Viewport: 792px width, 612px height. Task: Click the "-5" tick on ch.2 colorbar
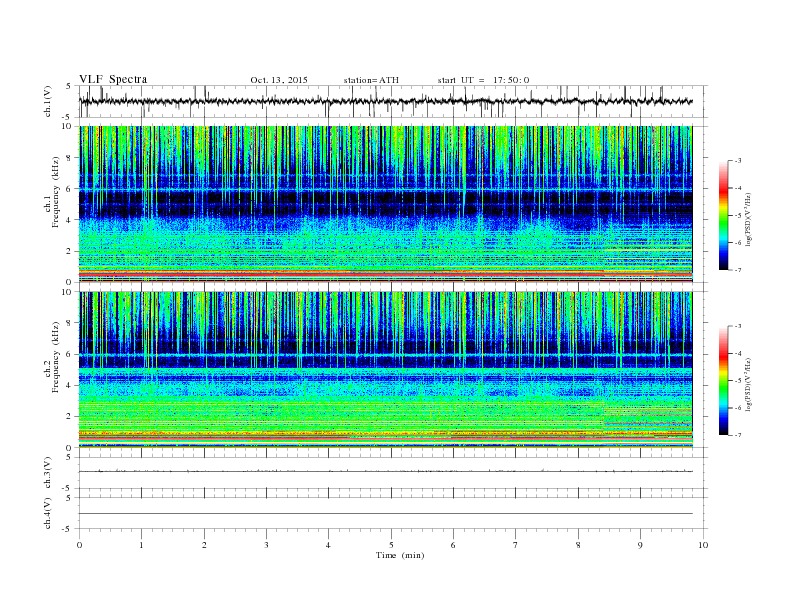[737, 380]
